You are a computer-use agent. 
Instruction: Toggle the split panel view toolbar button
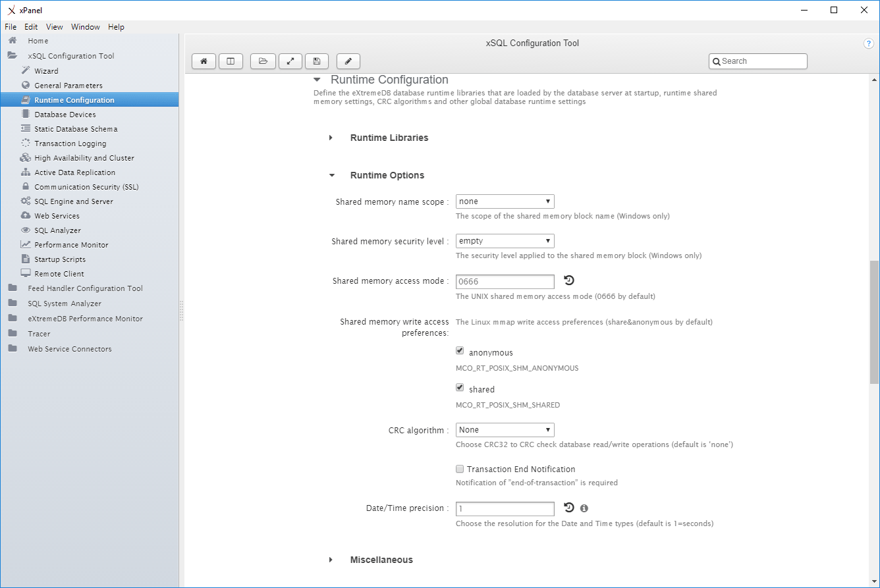click(231, 61)
